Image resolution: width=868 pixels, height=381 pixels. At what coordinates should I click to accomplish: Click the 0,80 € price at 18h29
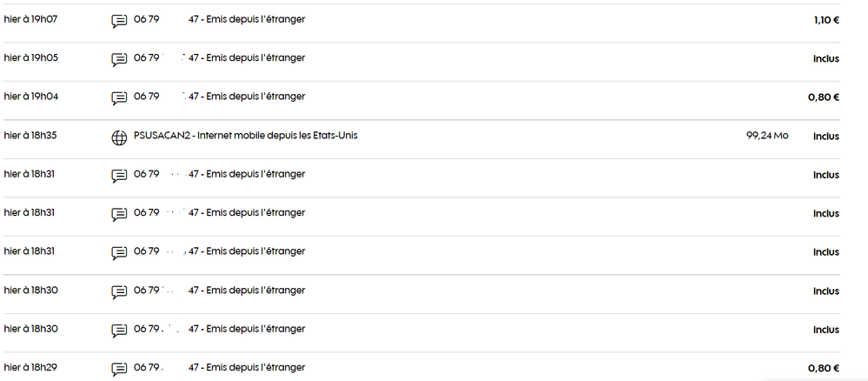(823, 368)
